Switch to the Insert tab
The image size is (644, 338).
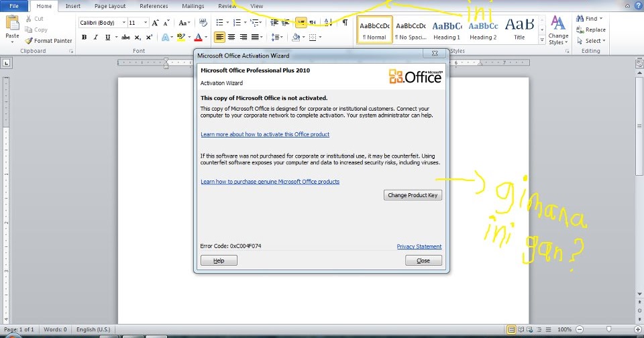point(72,6)
